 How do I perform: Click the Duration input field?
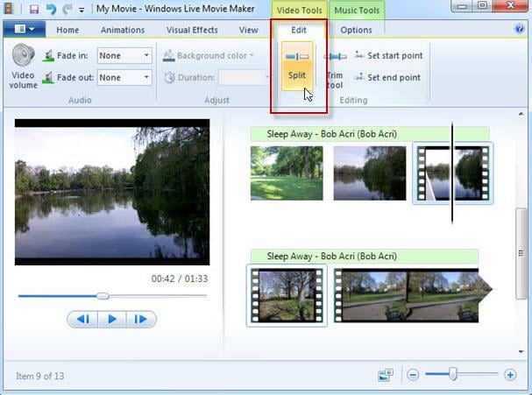pos(244,78)
